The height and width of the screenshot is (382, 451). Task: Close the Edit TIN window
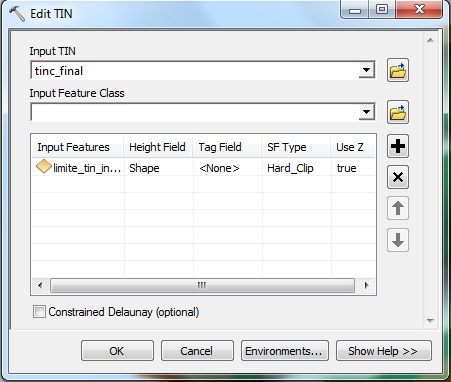click(x=419, y=10)
